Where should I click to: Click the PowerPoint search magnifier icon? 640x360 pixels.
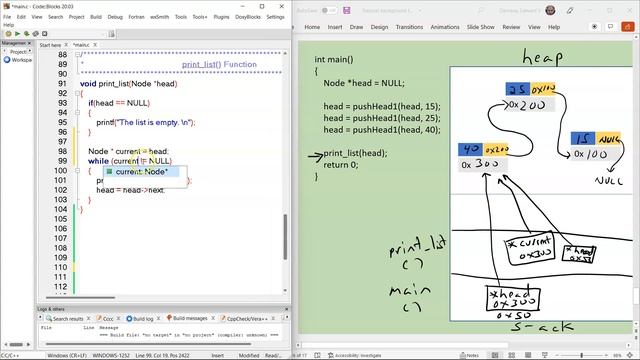[x=481, y=10]
